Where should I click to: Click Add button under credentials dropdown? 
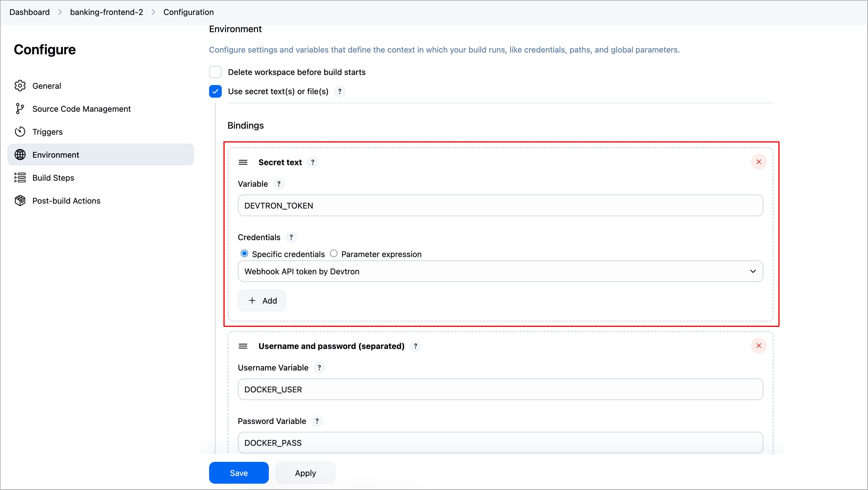pos(262,300)
